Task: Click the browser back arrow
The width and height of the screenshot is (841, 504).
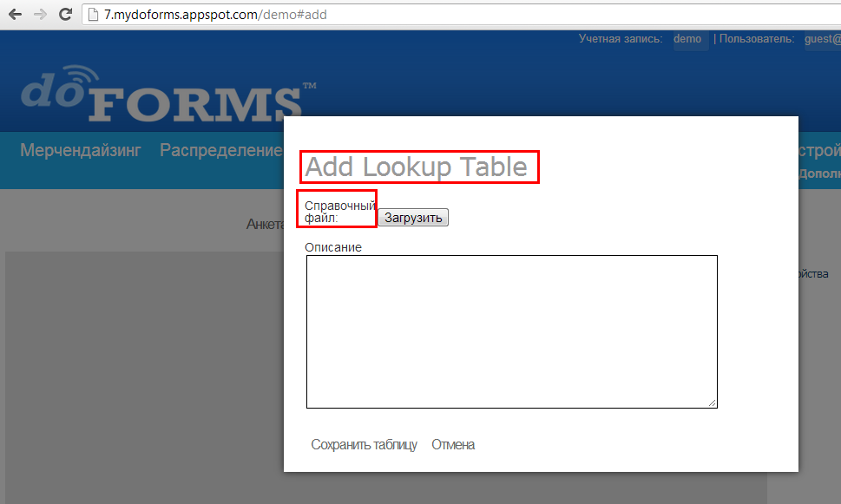Action: (x=15, y=14)
